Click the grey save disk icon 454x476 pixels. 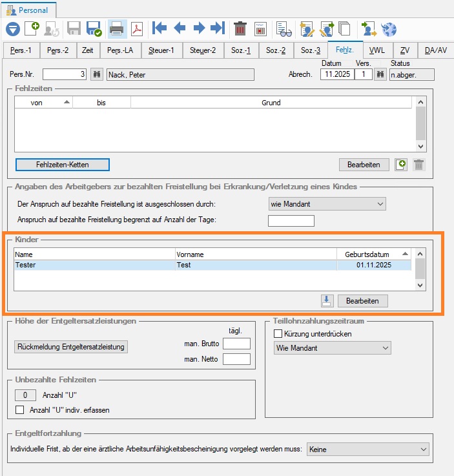(x=74, y=29)
